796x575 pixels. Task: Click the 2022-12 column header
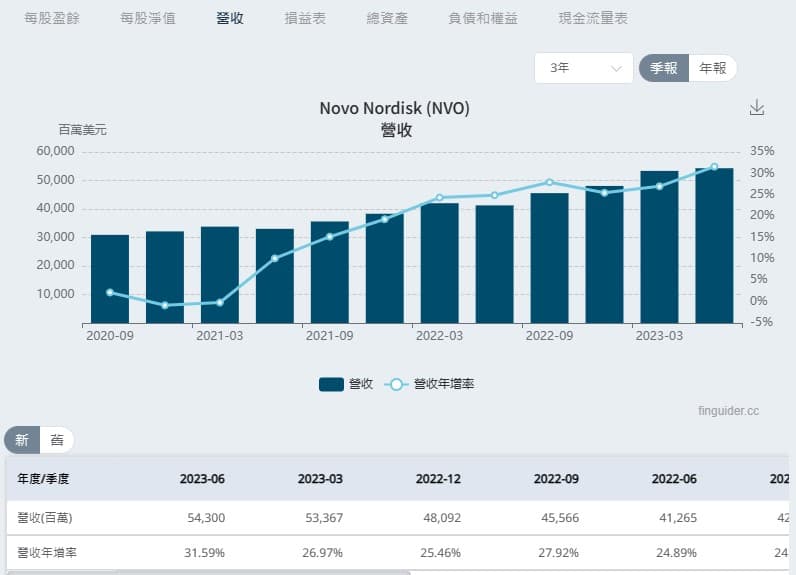click(x=438, y=479)
